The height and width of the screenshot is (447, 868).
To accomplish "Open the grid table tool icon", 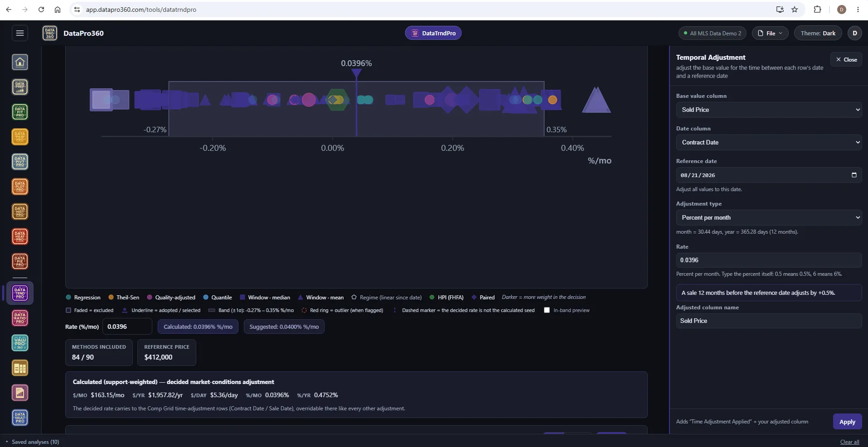I will tap(20, 368).
